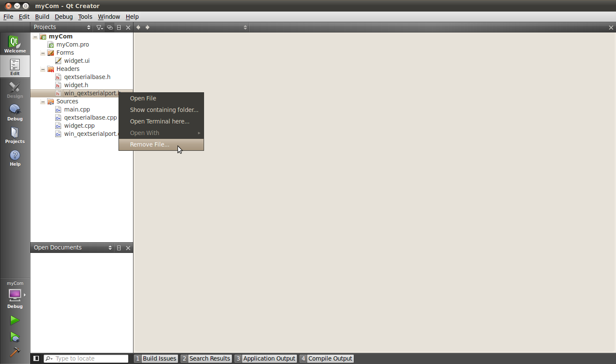The image size is (616, 364).
Task: Click Remove File... in the context menu
Action: [x=161, y=144]
